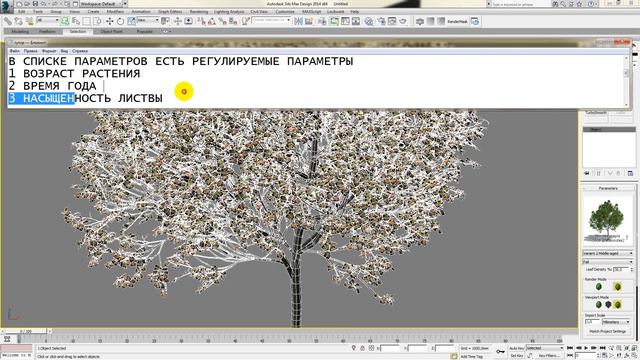Open the Material Editor icon
640x360 pixels.
[x=369, y=21]
